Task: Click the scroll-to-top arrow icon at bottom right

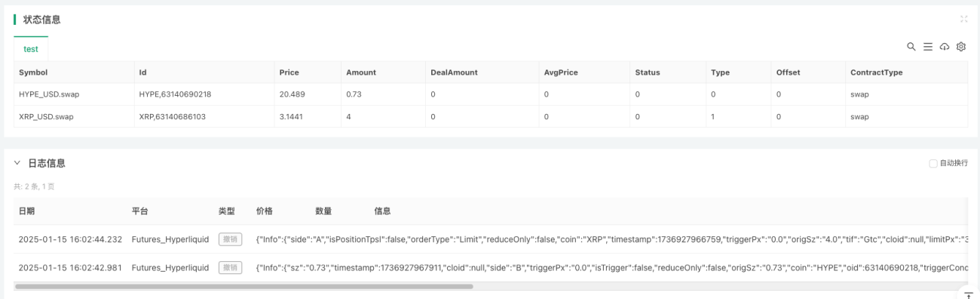Action: point(969,295)
